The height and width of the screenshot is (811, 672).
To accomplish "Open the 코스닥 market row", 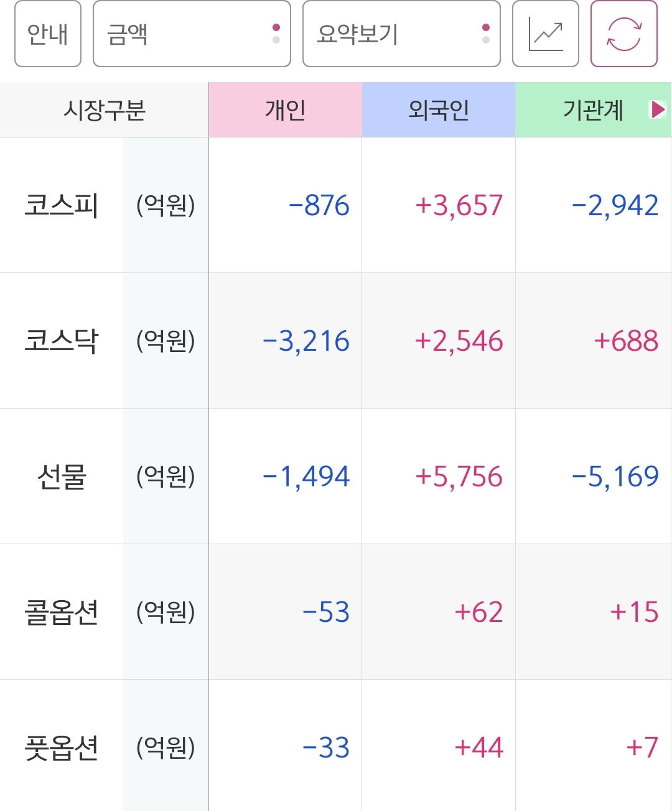I will click(x=62, y=341).
